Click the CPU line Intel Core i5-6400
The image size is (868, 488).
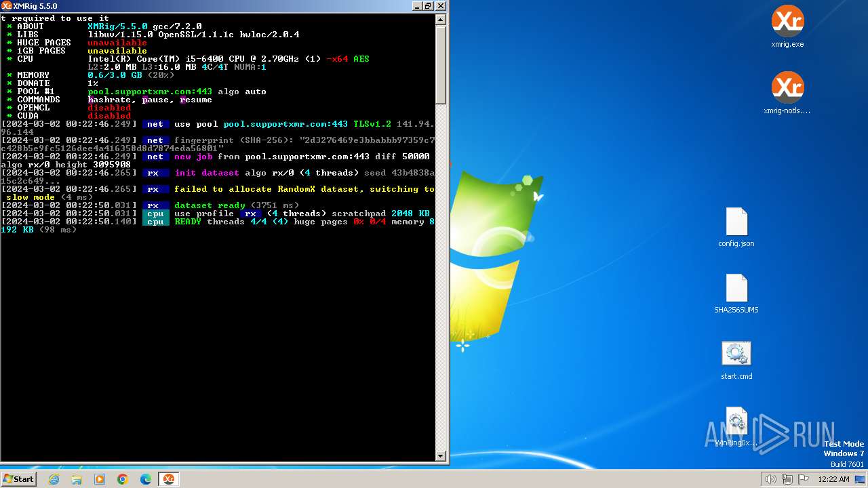(x=229, y=59)
